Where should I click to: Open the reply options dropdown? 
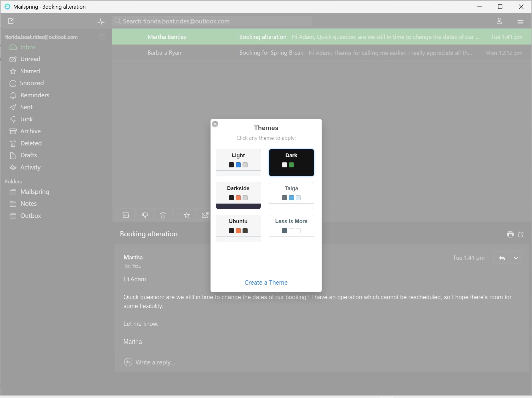pyautogui.click(x=516, y=258)
